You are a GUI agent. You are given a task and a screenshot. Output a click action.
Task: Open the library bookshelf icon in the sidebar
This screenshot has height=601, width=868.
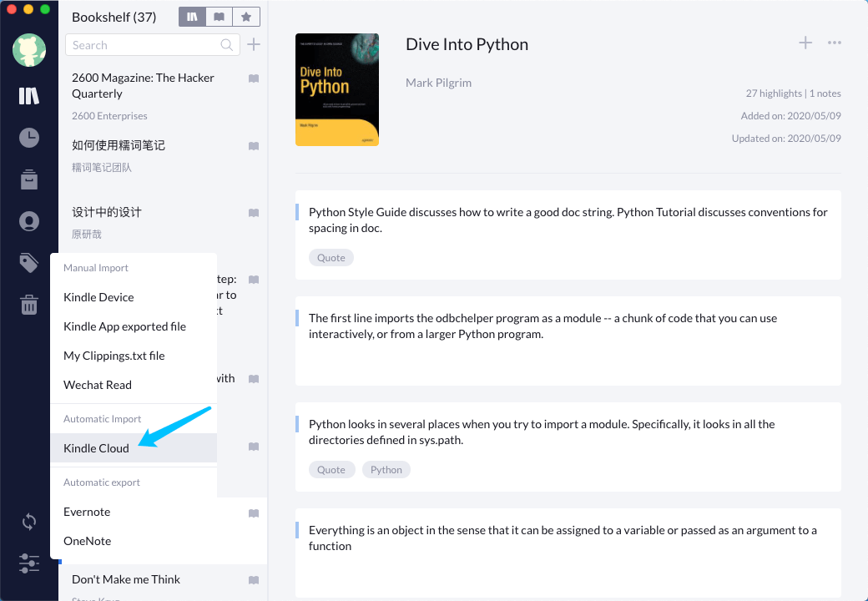pos(28,95)
